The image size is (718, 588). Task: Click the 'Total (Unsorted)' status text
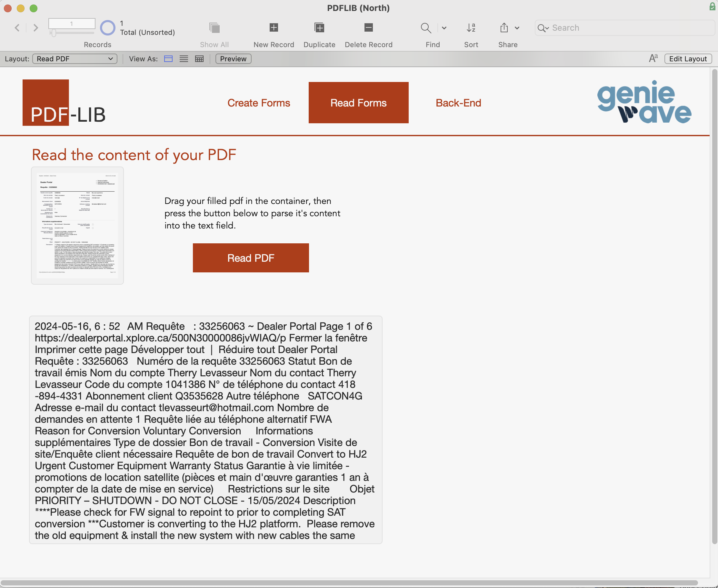coord(148,32)
